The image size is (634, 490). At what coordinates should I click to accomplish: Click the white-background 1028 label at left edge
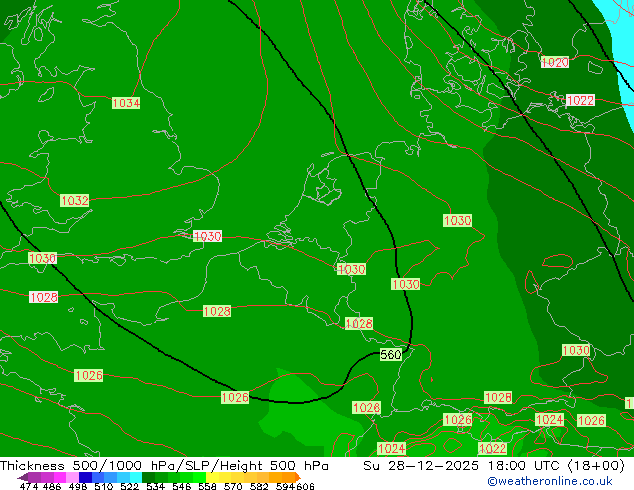[44, 297]
